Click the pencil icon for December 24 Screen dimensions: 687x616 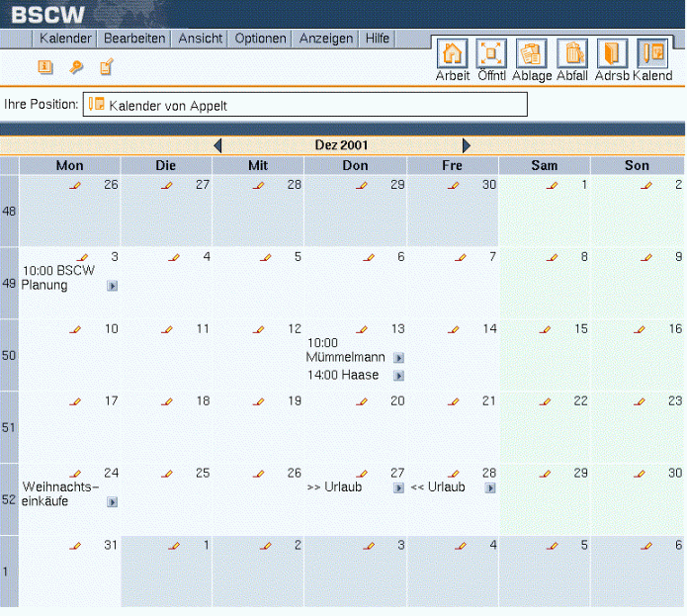75,474
